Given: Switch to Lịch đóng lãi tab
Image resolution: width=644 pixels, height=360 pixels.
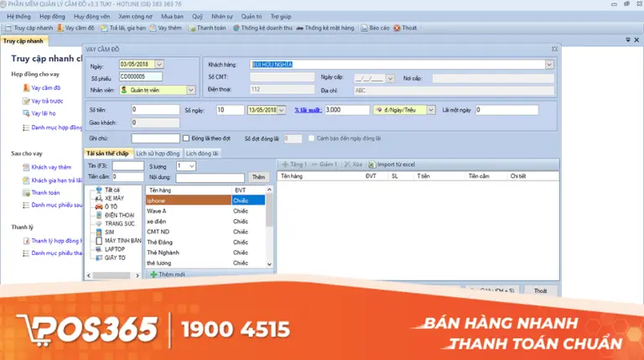Looking at the screenshot, I should [x=201, y=154].
